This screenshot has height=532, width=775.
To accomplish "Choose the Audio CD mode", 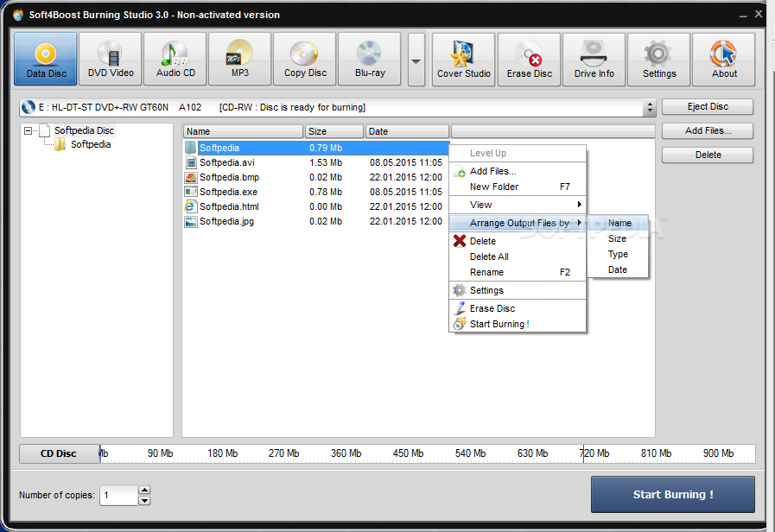I will 175,59.
